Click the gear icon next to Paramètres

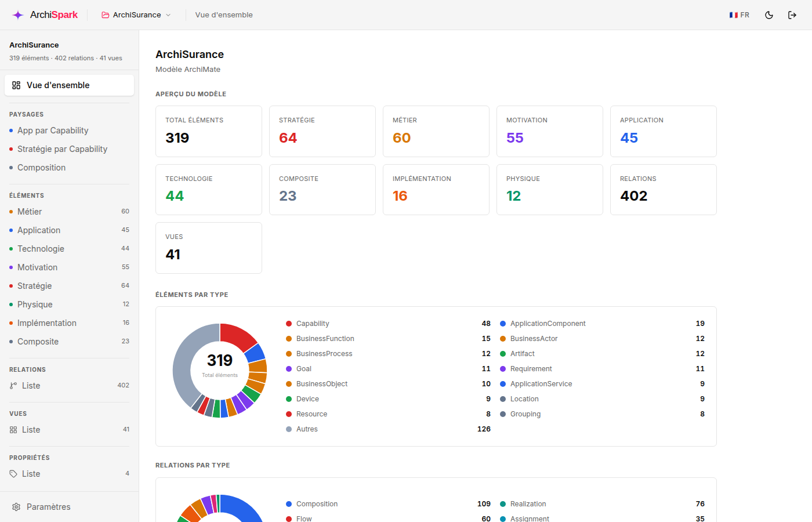[x=16, y=507]
